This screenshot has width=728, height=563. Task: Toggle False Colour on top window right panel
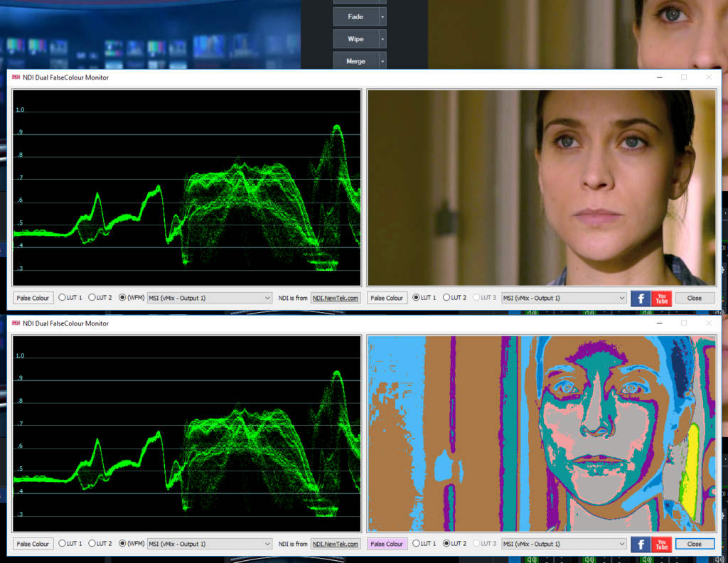[x=387, y=298]
